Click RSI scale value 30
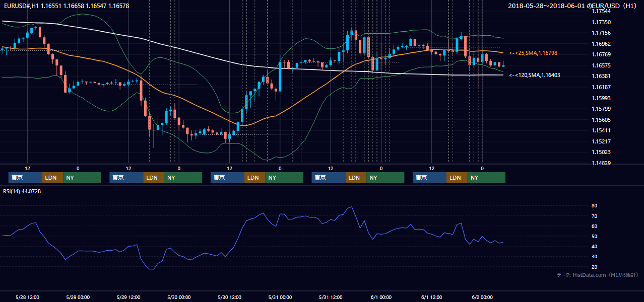The image size is (644, 302). (594, 256)
